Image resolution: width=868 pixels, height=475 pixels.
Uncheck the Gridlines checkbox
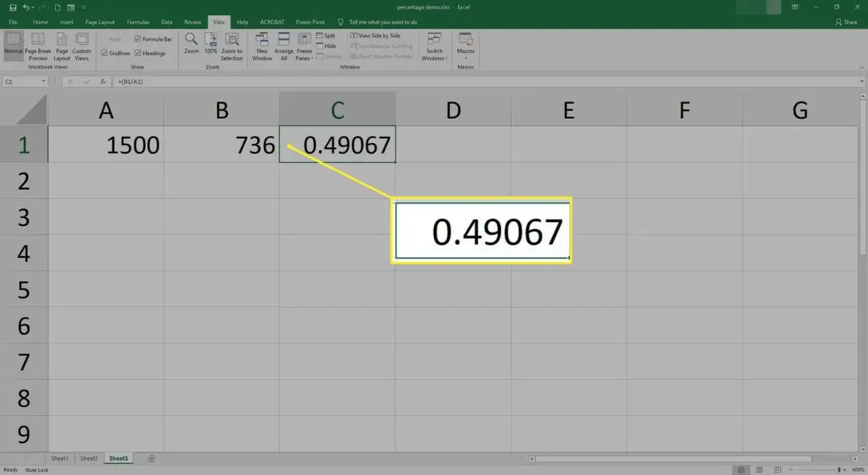click(105, 53)
